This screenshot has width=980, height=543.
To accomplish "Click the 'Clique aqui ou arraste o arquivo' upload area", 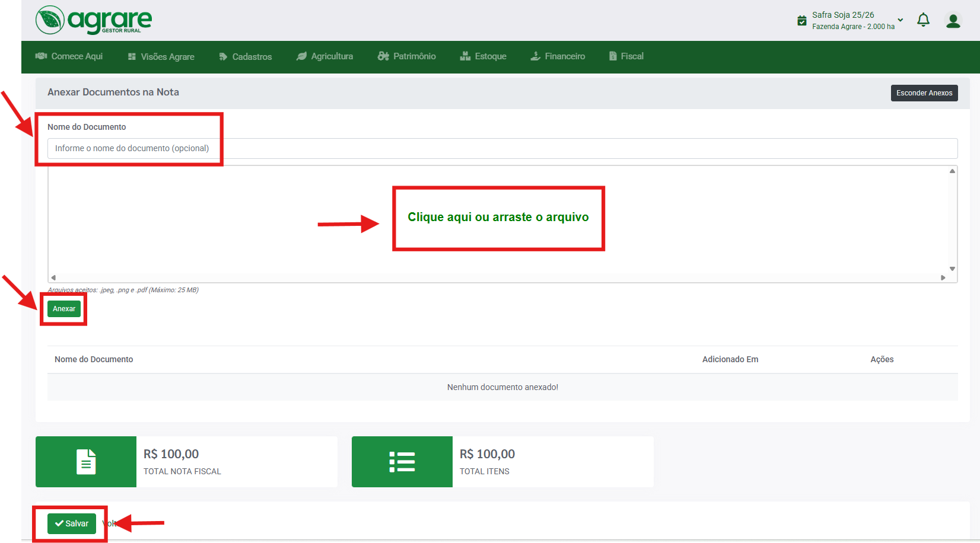I will click(x=498, y=218).
